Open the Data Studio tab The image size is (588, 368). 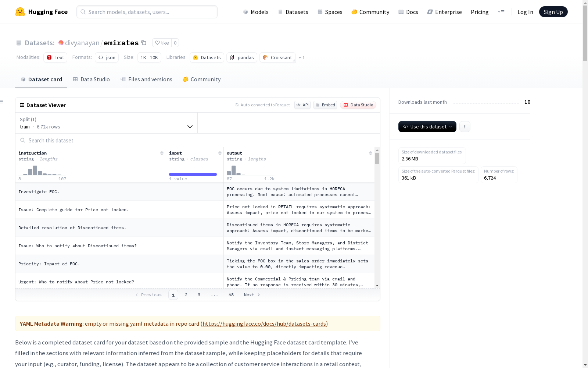[x=92, y=79]
